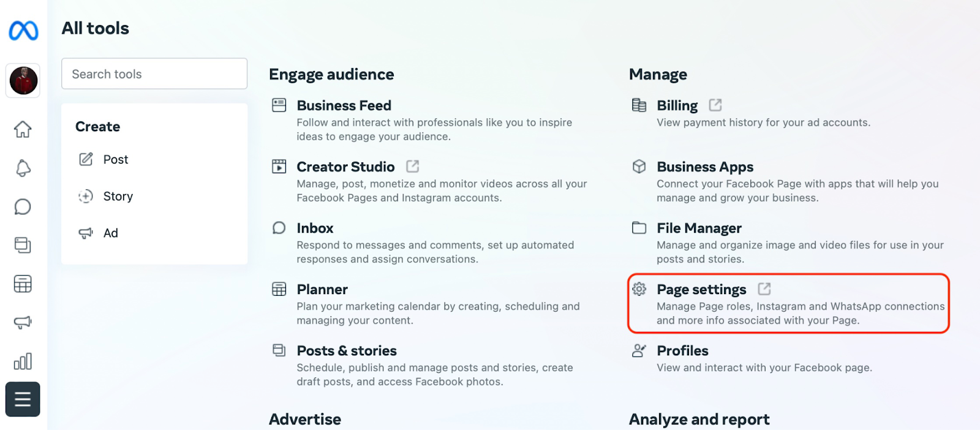
Task: Open the Planner grid icon in sidebar
Action: (x=23, y=284)
